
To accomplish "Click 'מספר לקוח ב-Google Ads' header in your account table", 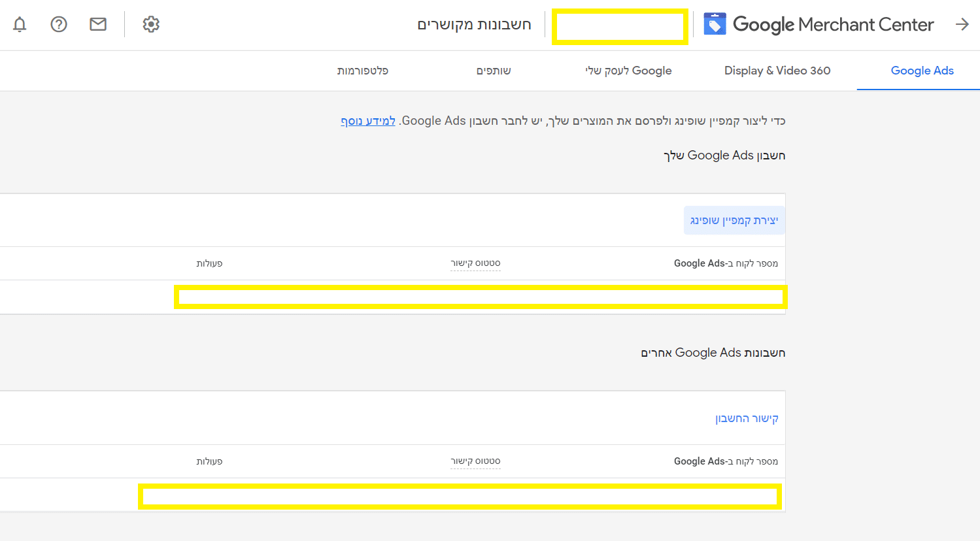I will coord(726,263).
